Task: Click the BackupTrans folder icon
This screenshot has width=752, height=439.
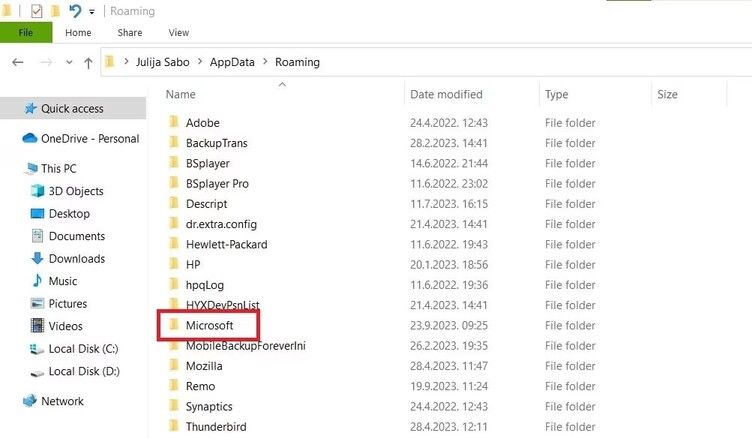Action: [174, 142]
